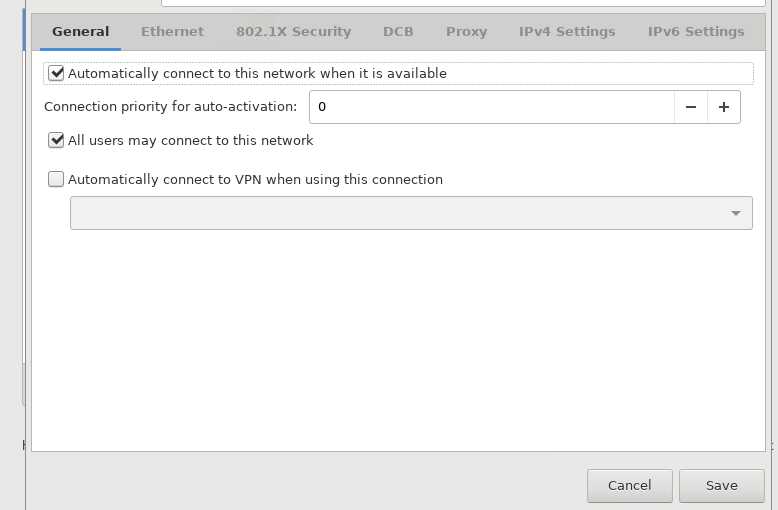
Task: Uncheck All users may connect to this network
Action: [x=57, y=141]
